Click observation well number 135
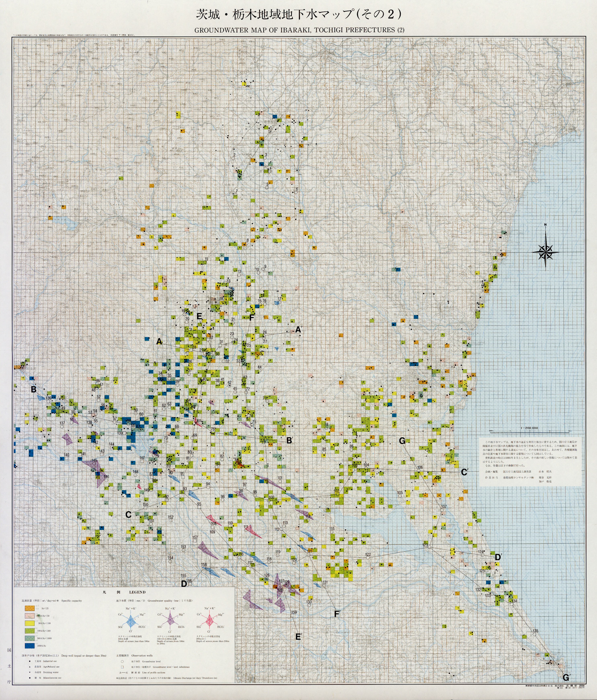 (x=536, y=631)
